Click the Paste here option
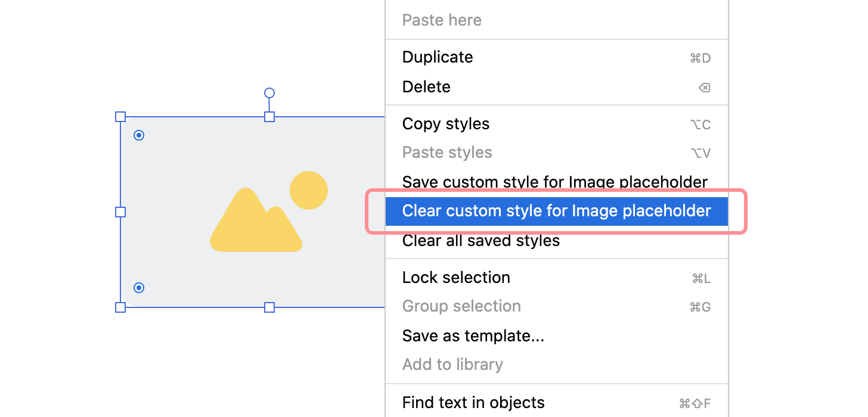Image resolution: width=868 pixels, height=417 pixels. click(442, 20)
